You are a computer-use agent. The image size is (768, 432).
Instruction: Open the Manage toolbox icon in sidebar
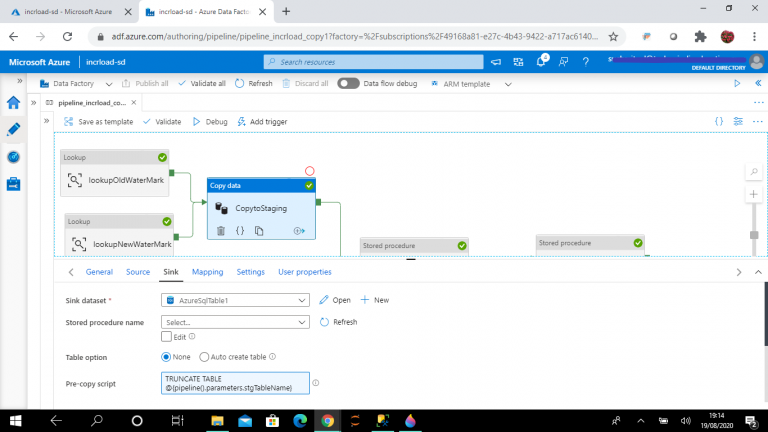13,184
